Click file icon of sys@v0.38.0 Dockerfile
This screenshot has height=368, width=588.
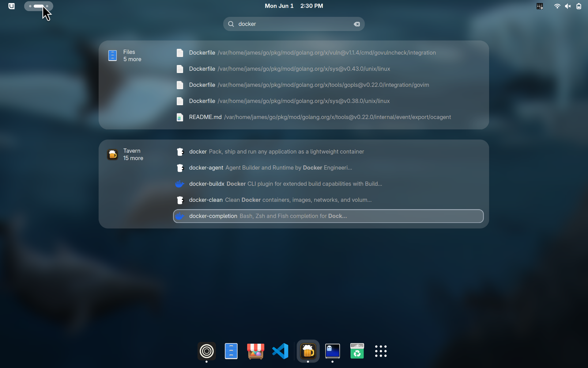point(180,101)
